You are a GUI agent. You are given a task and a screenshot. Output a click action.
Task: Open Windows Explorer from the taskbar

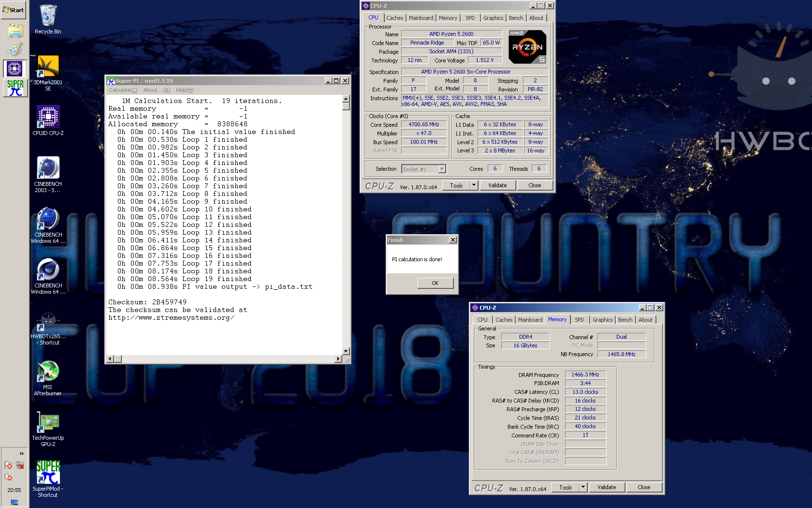click(x=15, y=31)
